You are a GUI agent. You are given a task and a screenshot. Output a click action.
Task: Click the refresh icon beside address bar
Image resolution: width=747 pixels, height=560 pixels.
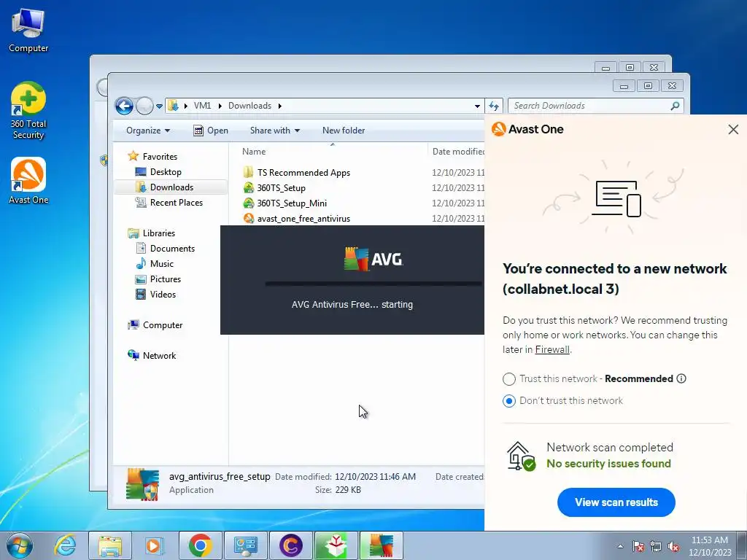(x=494, y=106)
